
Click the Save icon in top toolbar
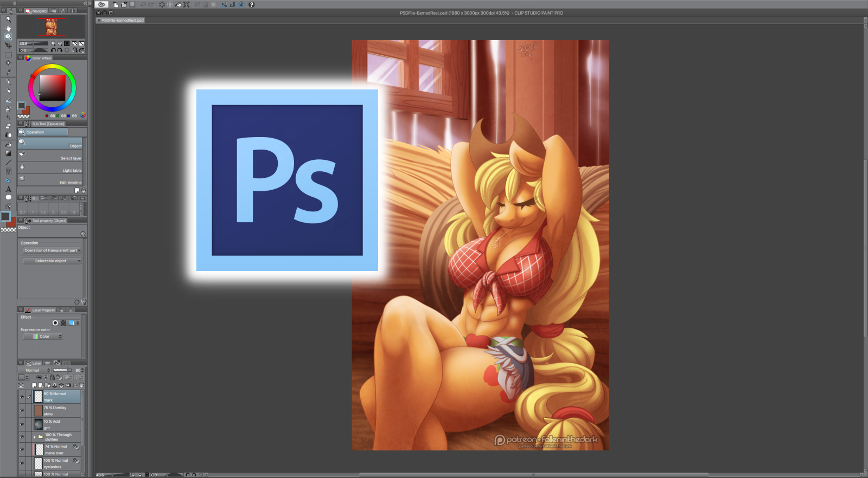[132, 4]
